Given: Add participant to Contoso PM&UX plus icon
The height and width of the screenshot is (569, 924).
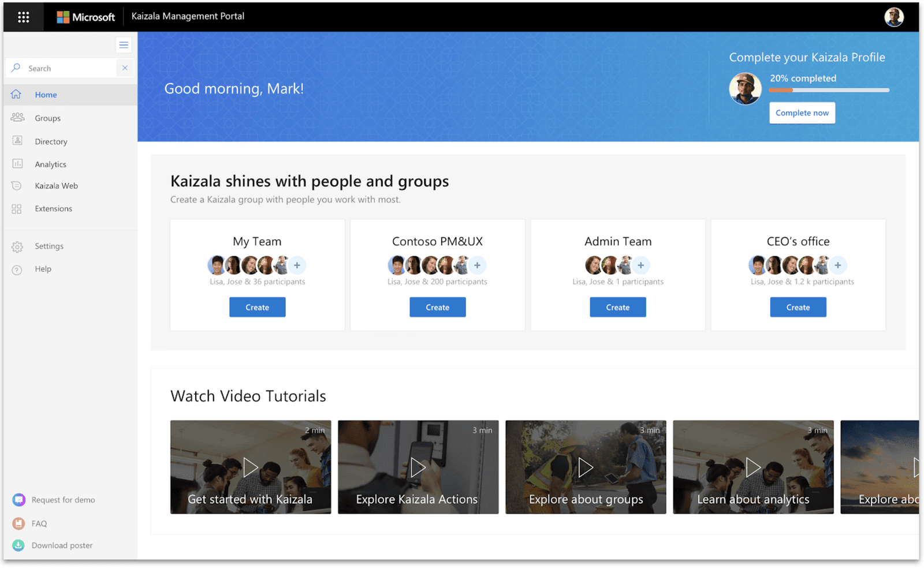Looking at the screenshot, I should point(477,265).
